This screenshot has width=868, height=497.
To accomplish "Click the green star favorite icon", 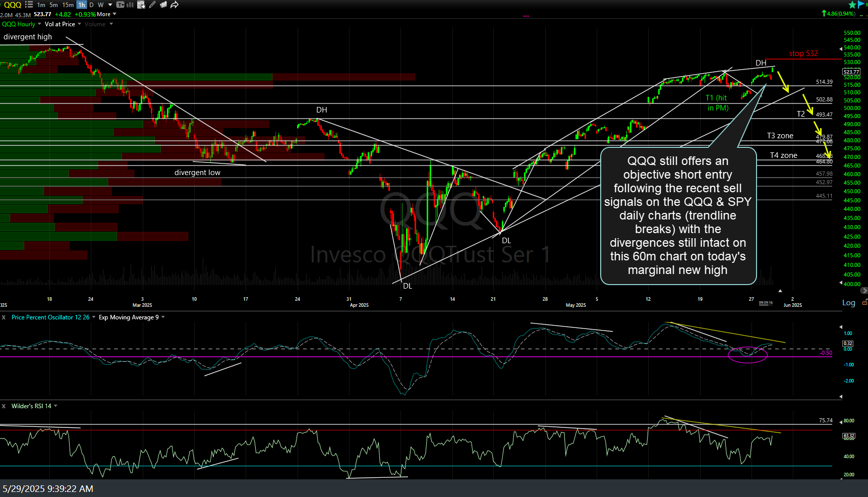I will click(852, 5).
